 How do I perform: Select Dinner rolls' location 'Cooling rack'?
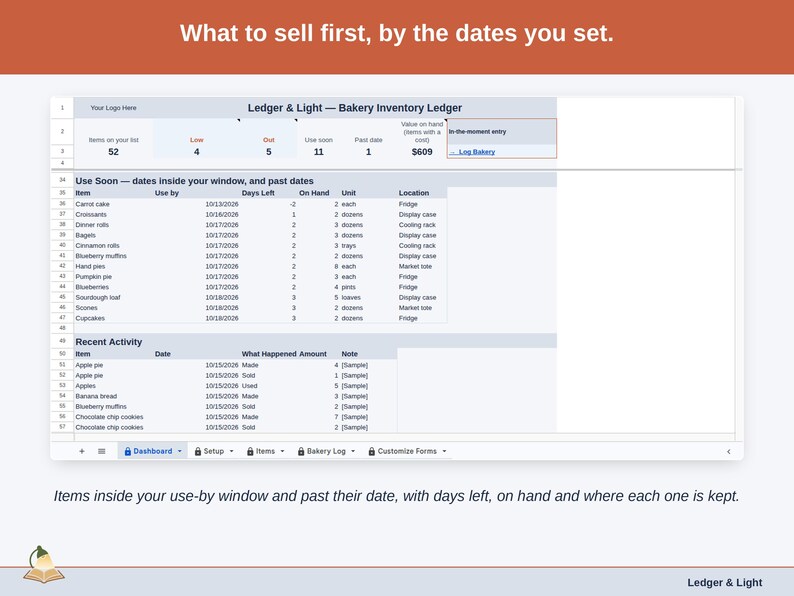(x=422, y=225)
